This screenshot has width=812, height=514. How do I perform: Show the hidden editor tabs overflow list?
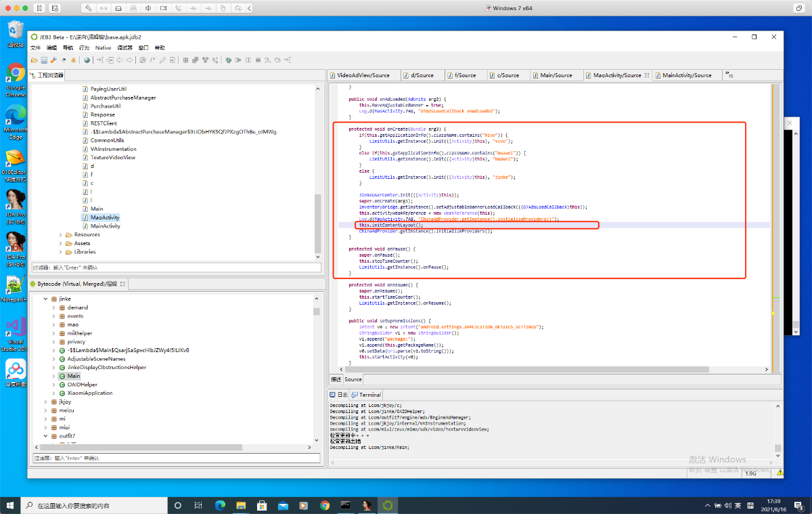729,74
